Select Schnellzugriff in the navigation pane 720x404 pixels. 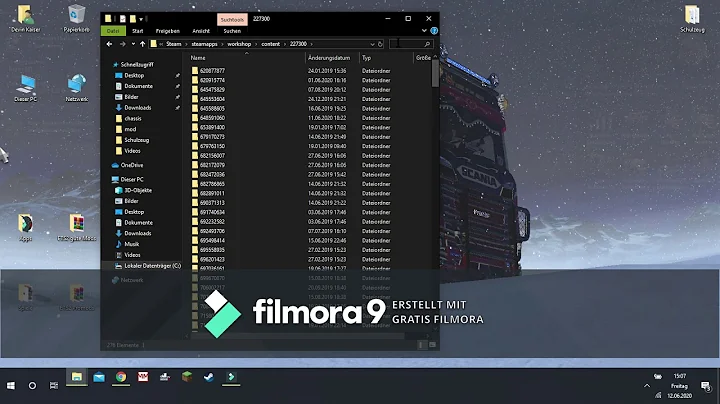137,65
